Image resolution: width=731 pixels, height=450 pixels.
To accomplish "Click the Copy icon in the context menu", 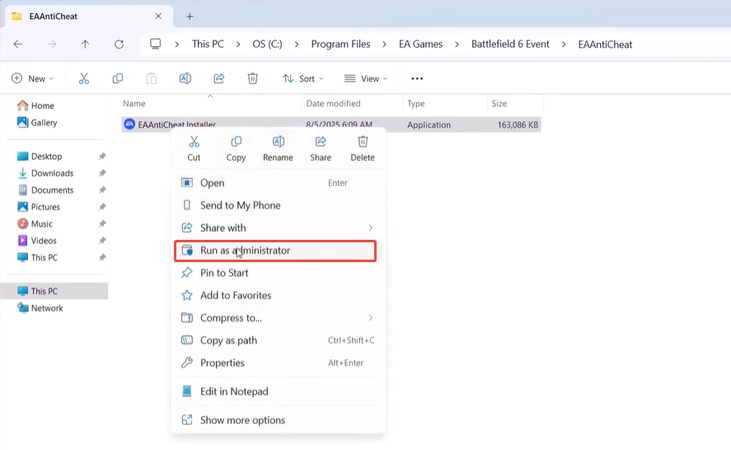I will click(236, 142).
